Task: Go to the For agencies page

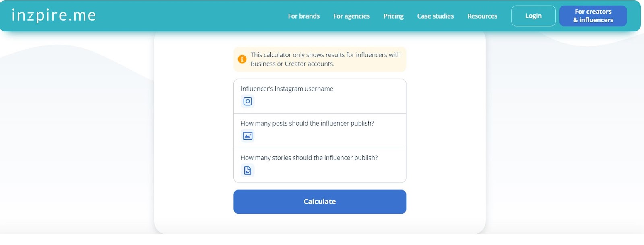Action: point(351,16)
